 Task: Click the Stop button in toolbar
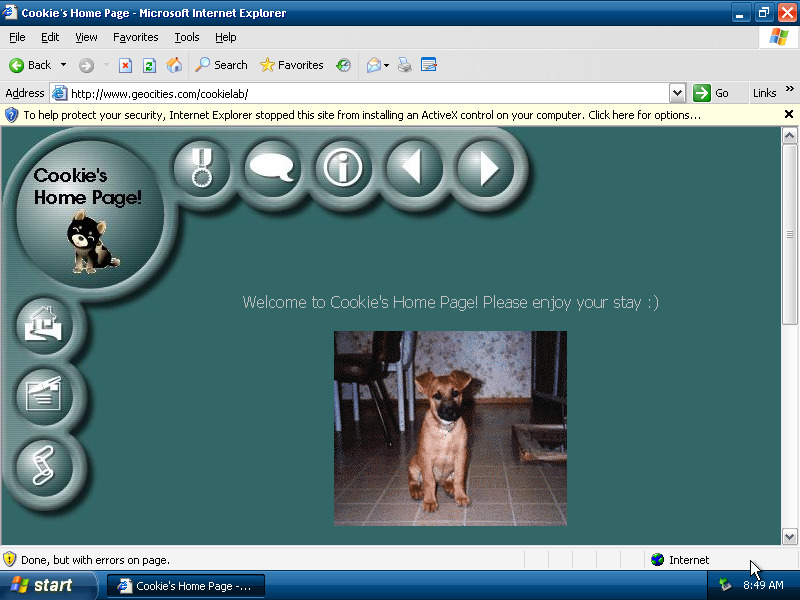tap(125, 65)
